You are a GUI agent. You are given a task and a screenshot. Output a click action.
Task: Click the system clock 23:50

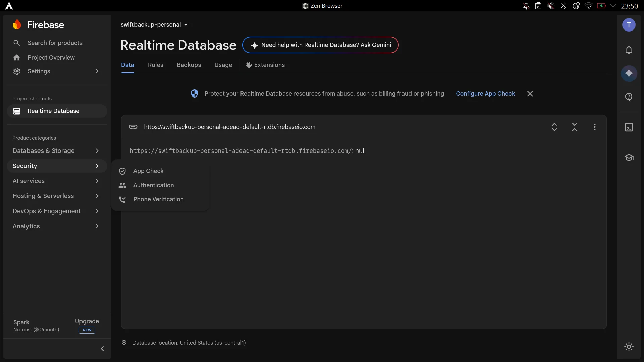(629, 6)
